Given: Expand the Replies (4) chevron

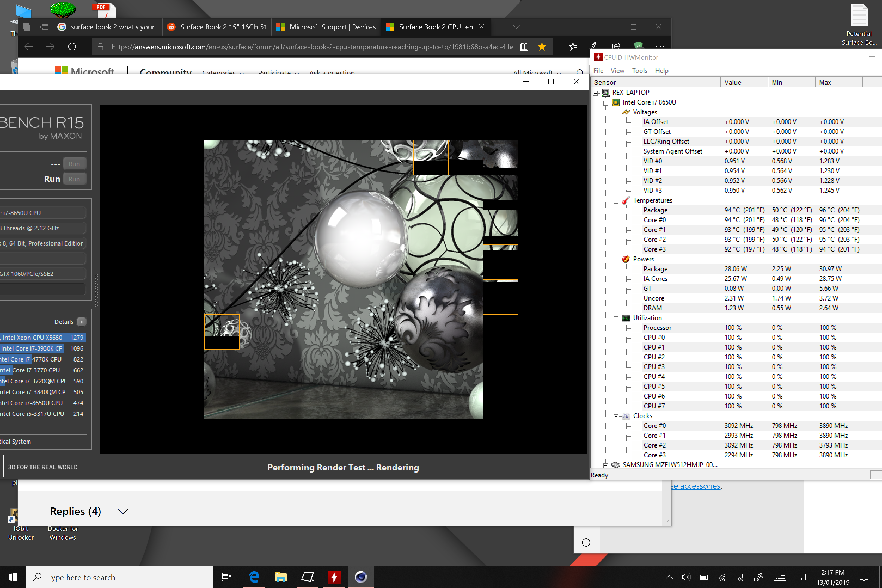Looking at the screenshot, I should 122,512.
